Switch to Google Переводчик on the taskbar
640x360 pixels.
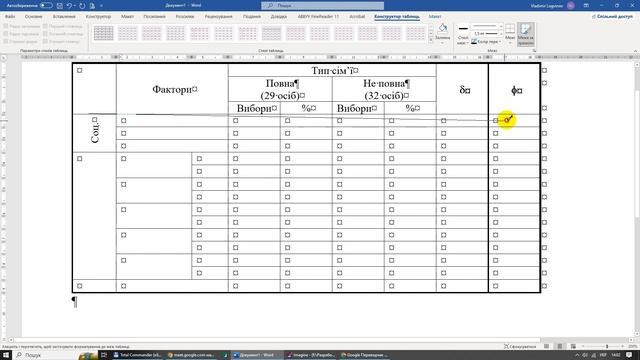click(364, 355)
